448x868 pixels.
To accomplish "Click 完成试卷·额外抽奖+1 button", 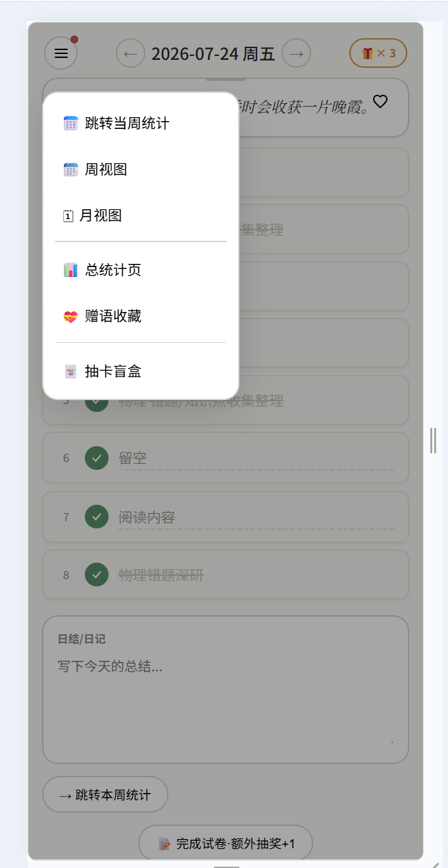I will click(x=226, y=843).
